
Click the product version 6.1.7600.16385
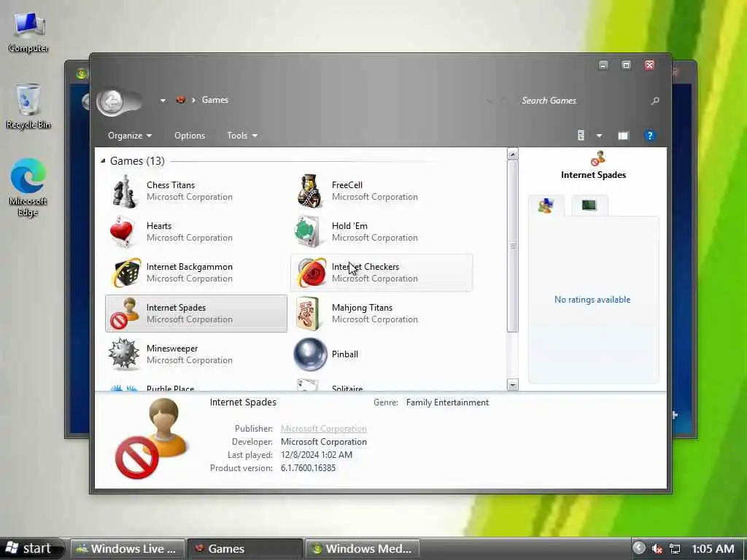[x=308, y=468]
